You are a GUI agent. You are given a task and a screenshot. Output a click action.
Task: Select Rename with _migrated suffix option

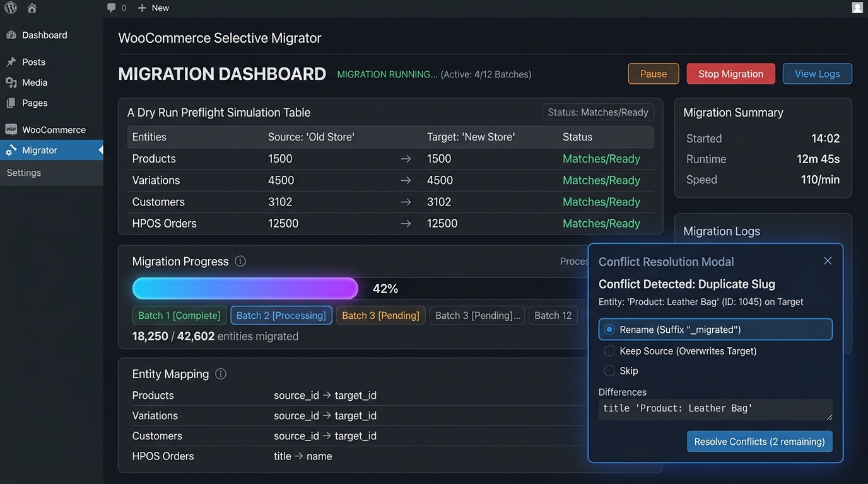(x=715, y=330)
